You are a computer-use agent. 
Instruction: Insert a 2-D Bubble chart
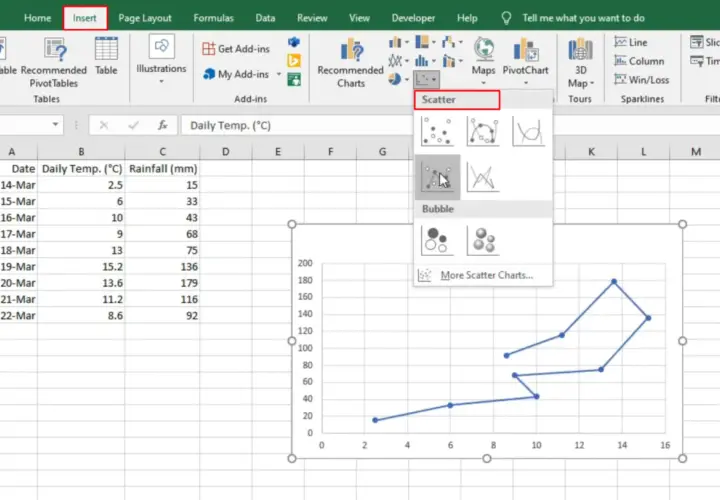tap(437, 240)
